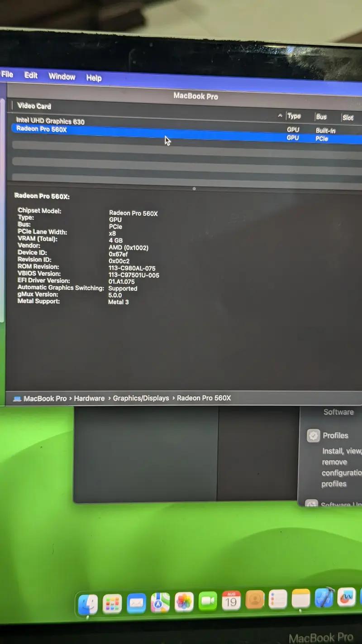Open the Window menu
This screenshot has height=644, width=362.
pos(62,77)
